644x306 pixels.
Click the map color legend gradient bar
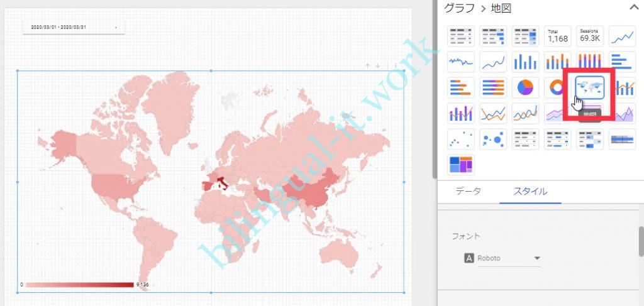(79, 285)
